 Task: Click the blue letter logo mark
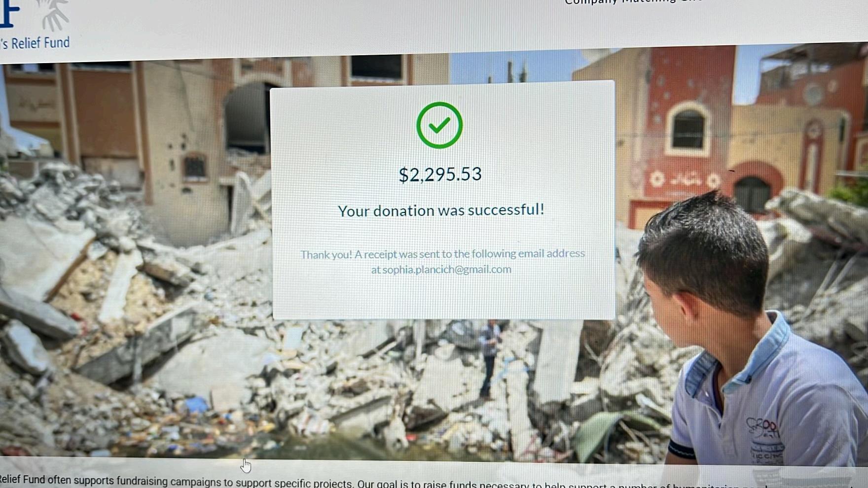pos(9,13)
